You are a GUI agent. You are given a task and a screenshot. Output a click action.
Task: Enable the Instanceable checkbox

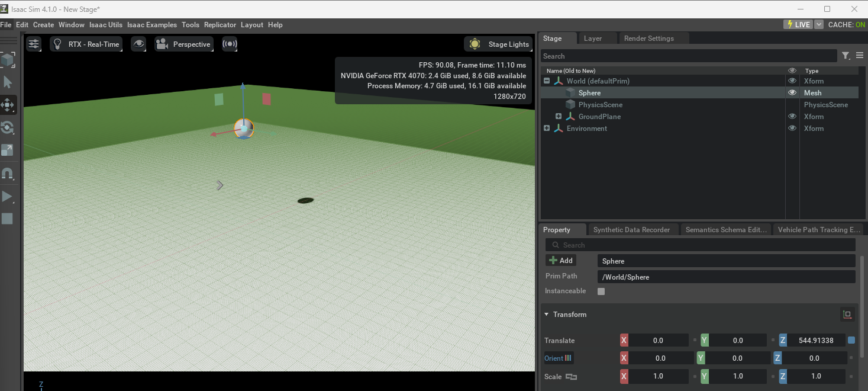coord(601,291)
